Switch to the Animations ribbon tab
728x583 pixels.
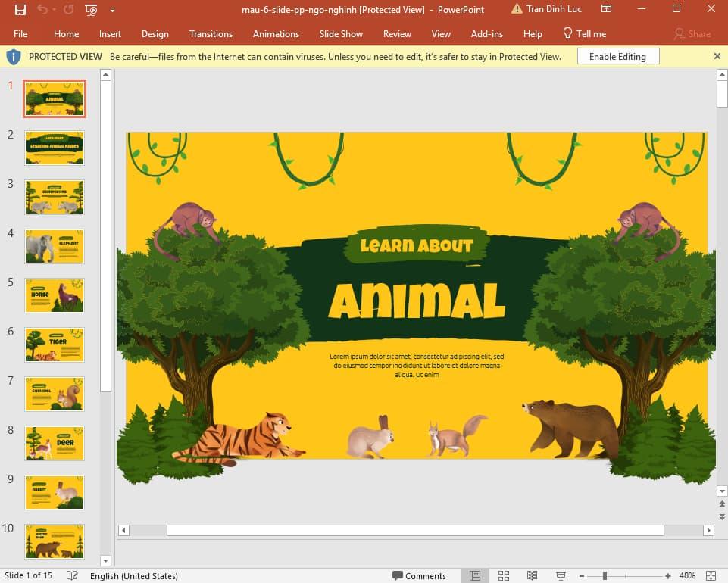[276, 33]
